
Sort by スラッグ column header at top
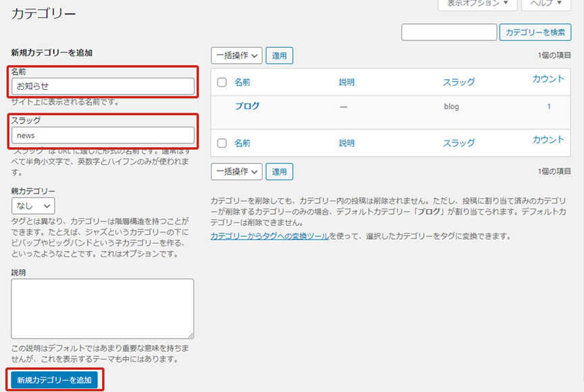click(x=458, y=82)
